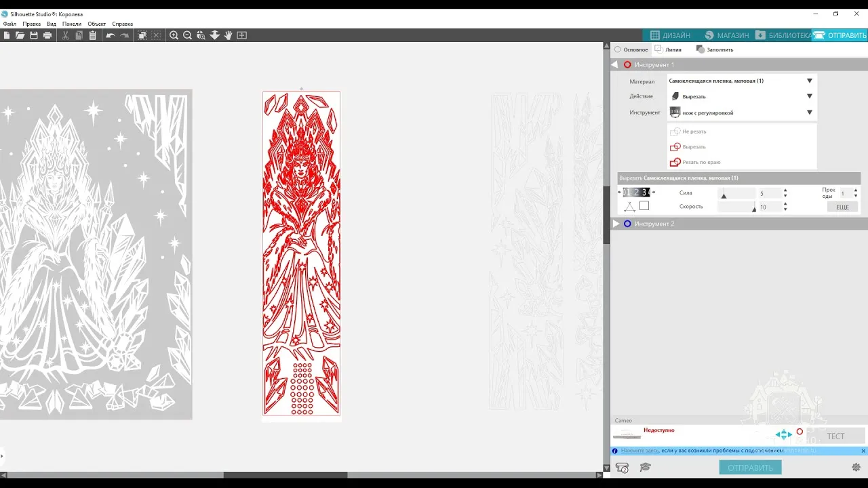Viewport: 868px width, 488px height.
Task: Click the blade-type triangle icon
Action: (629, 207)
